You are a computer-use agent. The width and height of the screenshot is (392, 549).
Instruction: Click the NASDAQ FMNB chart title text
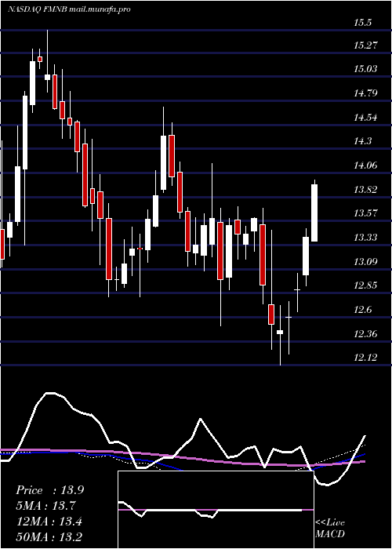(69, 9)
